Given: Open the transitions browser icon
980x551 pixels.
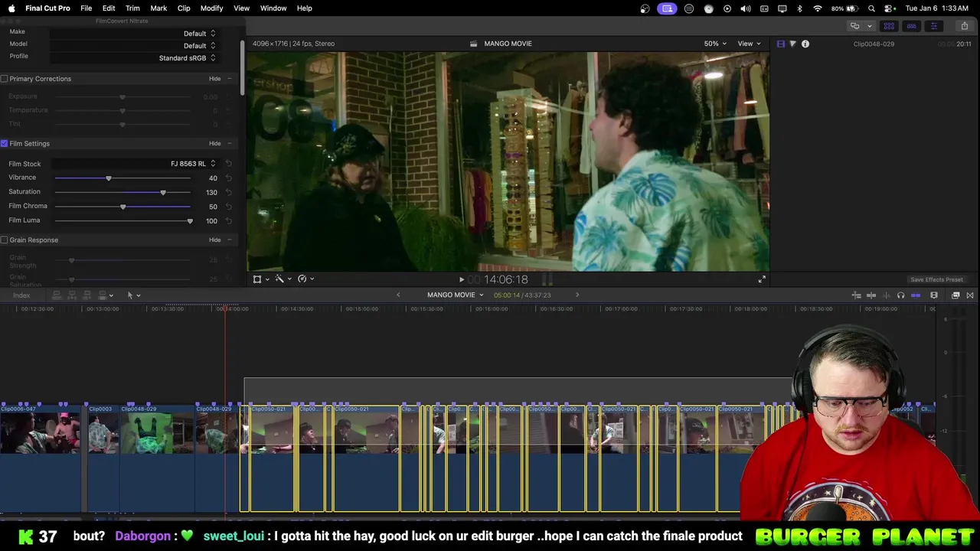Looking at the screenshot, I should (x=970, y=295).
